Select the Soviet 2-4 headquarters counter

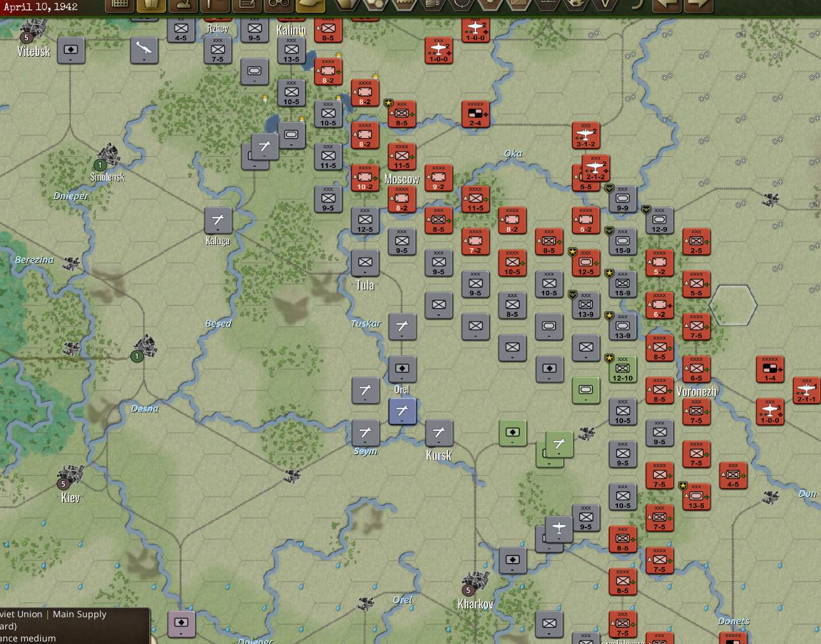[x=475, y=114]
